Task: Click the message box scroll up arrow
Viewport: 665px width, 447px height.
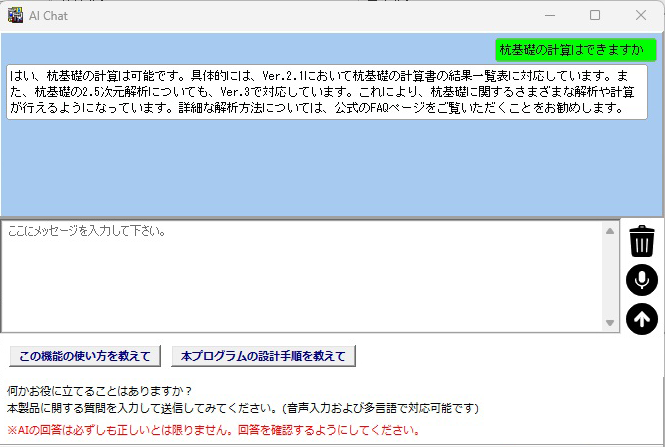Action: [x=610, y=231]
